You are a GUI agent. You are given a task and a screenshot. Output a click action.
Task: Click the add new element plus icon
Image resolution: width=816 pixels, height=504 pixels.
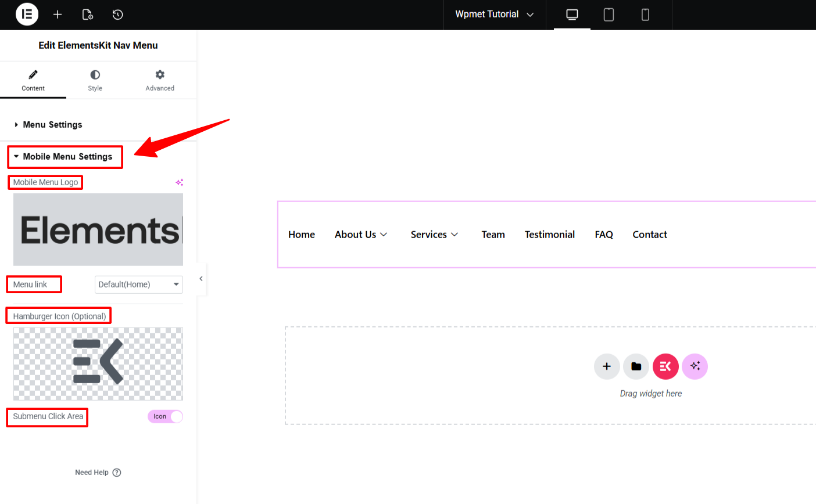[58, 15]
